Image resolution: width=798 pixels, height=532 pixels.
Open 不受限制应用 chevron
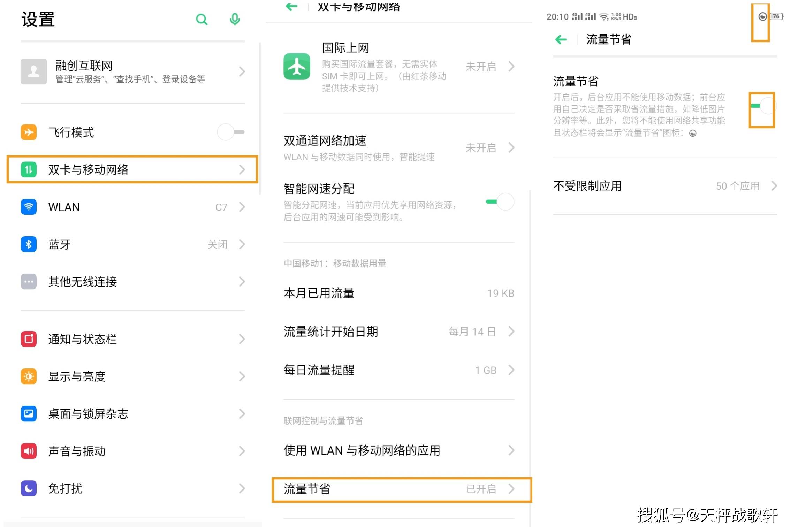click(x=774, y=185)
